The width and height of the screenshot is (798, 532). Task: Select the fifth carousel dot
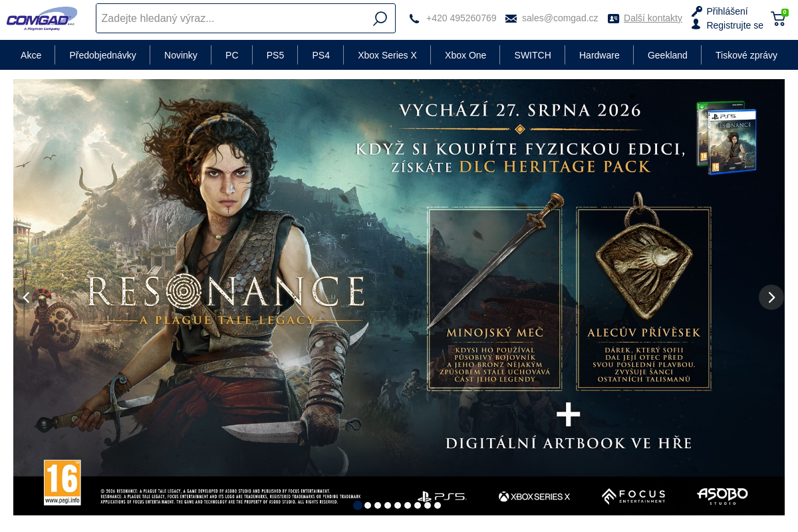pos(398,505)
